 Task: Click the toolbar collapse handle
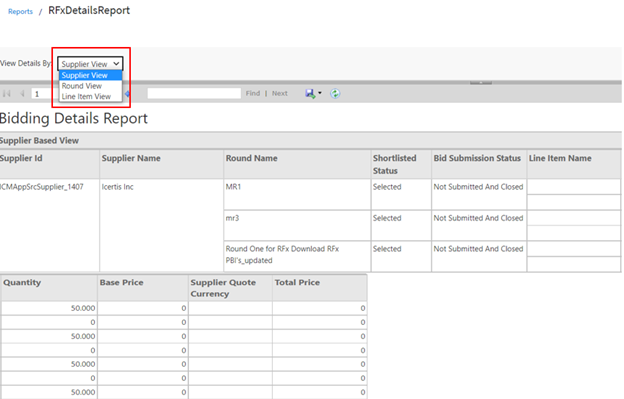(481, 83)
